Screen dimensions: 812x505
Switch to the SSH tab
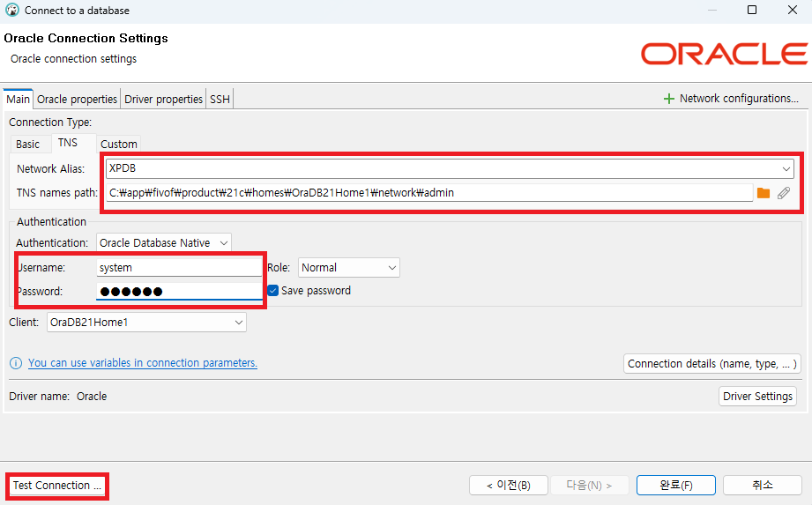pos(220,99)
